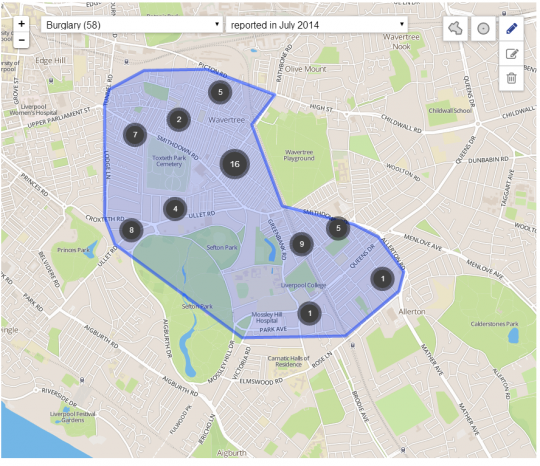Image resolution: width=540 pixels, height=466 pixels.
Task: Click the cluster marker showing 9
Action: (x=302, y=244)
